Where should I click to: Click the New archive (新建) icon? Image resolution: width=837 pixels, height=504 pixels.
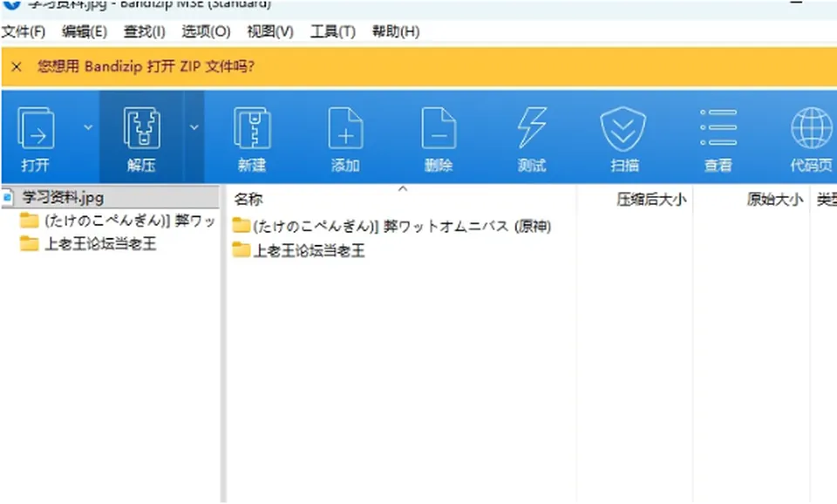click(x=252, y=128)
